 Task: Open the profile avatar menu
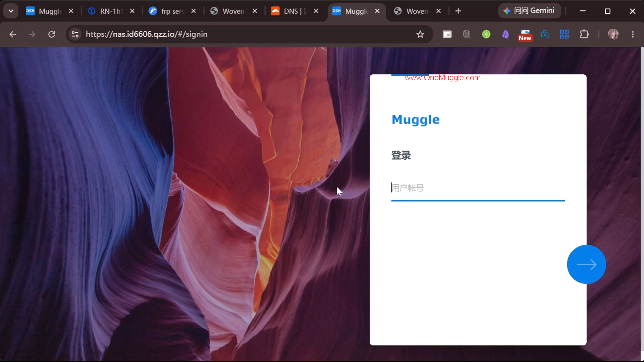pos(613,34)
